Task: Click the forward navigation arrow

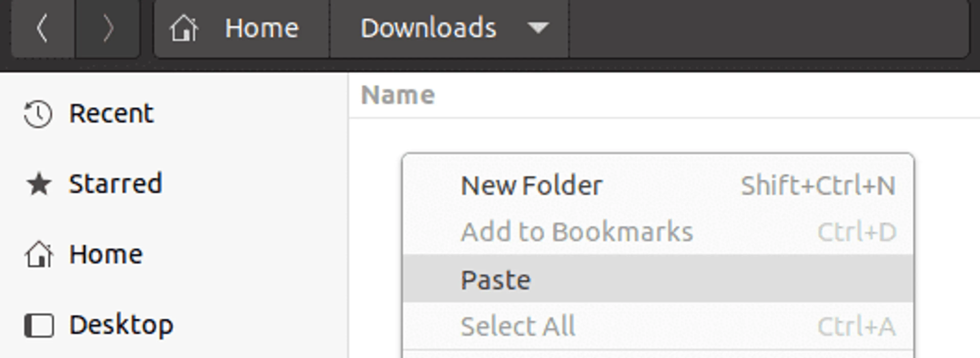Action: click(108, 28)
